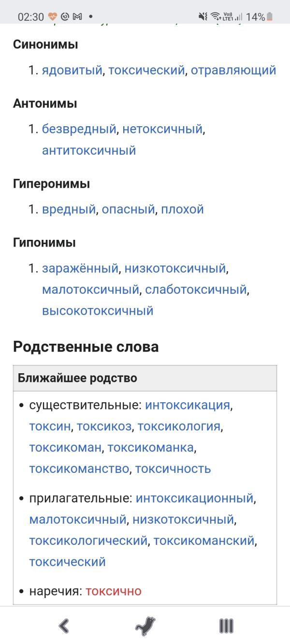
Task: Tap the Ближайшее родство table header
Action: tap(68, 378)
